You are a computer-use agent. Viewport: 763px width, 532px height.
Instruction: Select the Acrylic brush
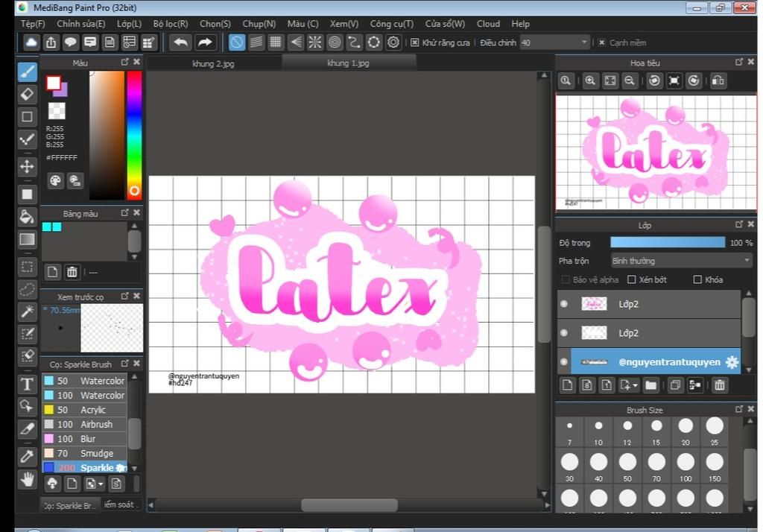[x=85, y=410]
